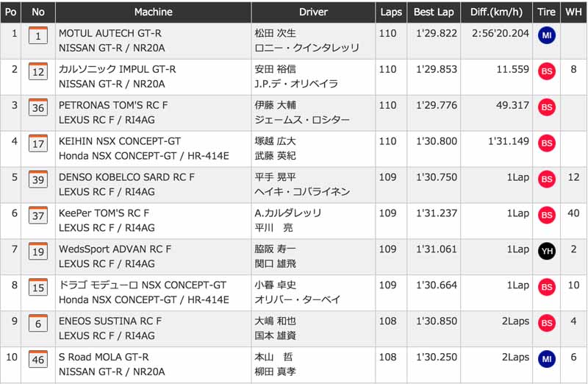Select the KEIHIN NSX CONCEPT-GT machine name
The height and width of the screenshot is (384, 588).
(x=120, y=141)
